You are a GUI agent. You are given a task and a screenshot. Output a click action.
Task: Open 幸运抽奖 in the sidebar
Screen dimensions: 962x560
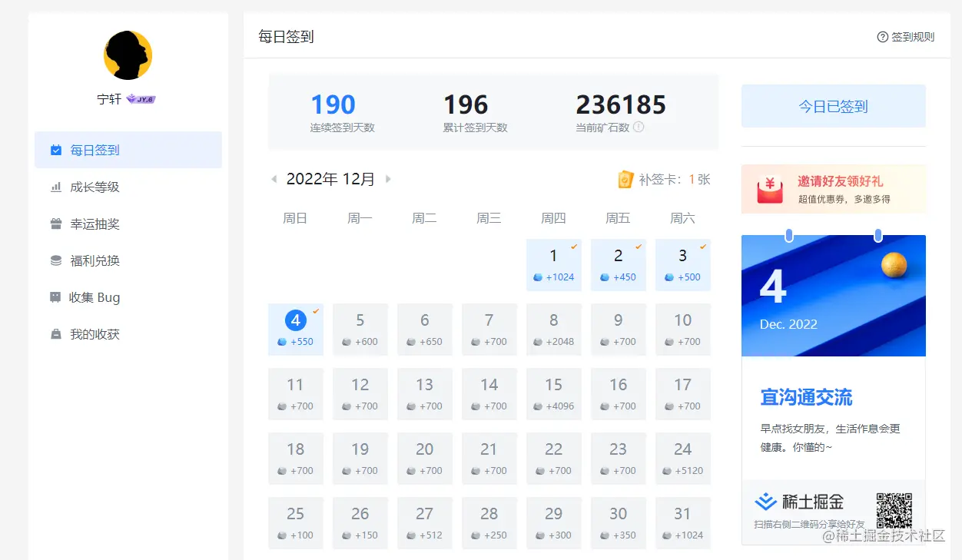point(128,224)
